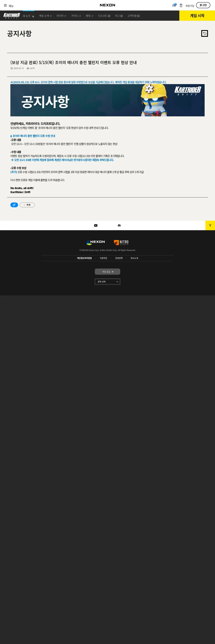Open the 리그 external link
The image size is (215, 644).
pyautogui.click(x=119, y=16)
